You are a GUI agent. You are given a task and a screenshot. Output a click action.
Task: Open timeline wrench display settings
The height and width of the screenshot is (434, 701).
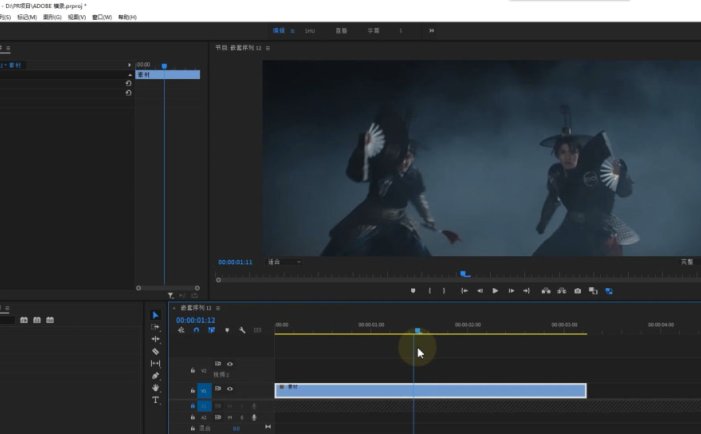[x=242, y=330]
